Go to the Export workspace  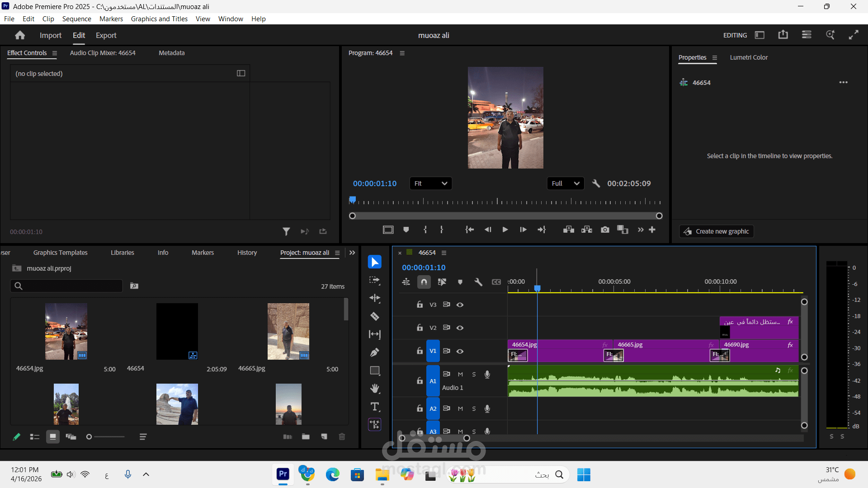[106, 35]
